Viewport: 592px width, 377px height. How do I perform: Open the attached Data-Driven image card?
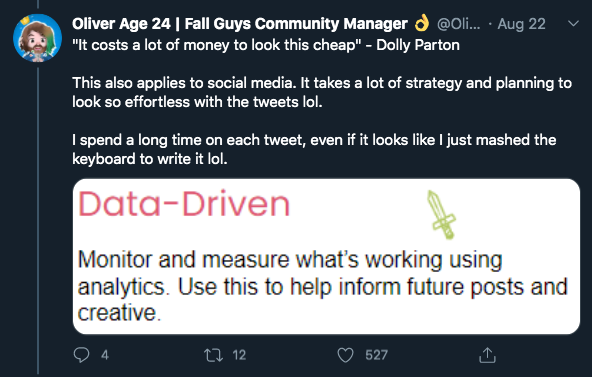[326, 256]
